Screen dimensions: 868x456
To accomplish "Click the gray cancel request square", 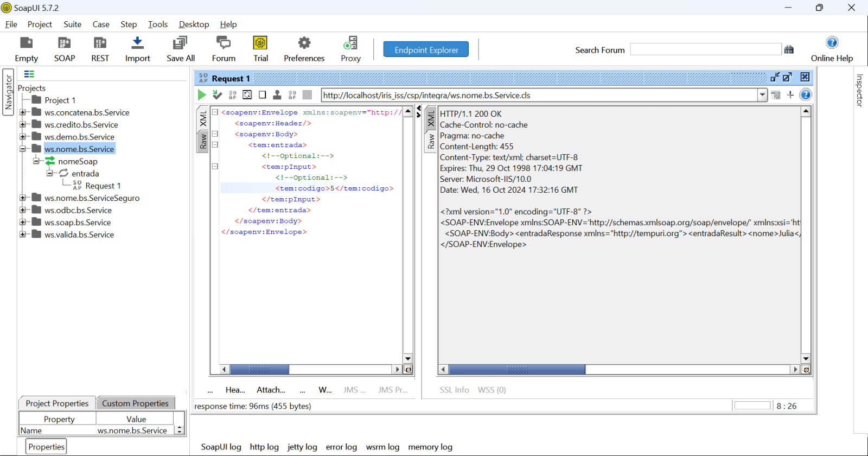I will pyautogui.click(x=307, y=95).
